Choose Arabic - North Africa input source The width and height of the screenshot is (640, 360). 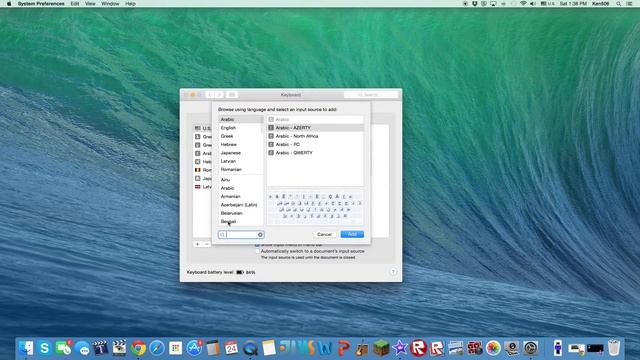pos(315,136)
